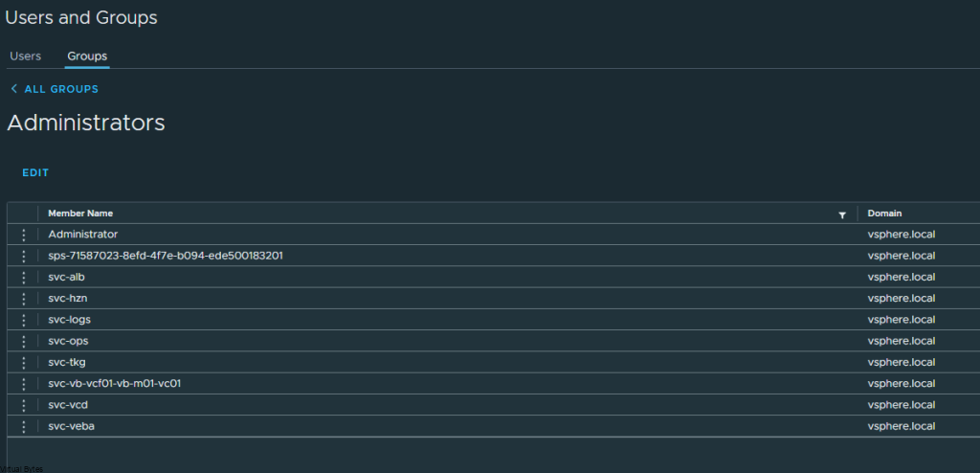Open actions for the svc-veba member

(24, 426)
